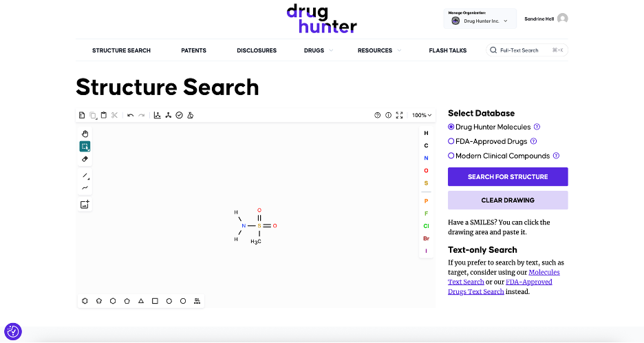Image resolution: width=644 pixels, height=343 pixels.
Task: Open the Structure Library (SL) button
Action: coord(197,301)
